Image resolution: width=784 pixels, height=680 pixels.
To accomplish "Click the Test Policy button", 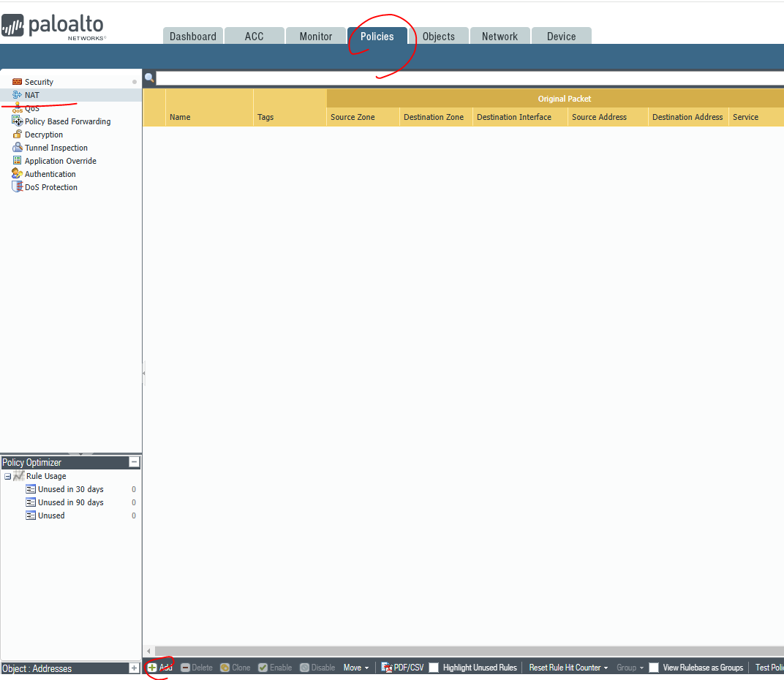I will click(769, 668).
